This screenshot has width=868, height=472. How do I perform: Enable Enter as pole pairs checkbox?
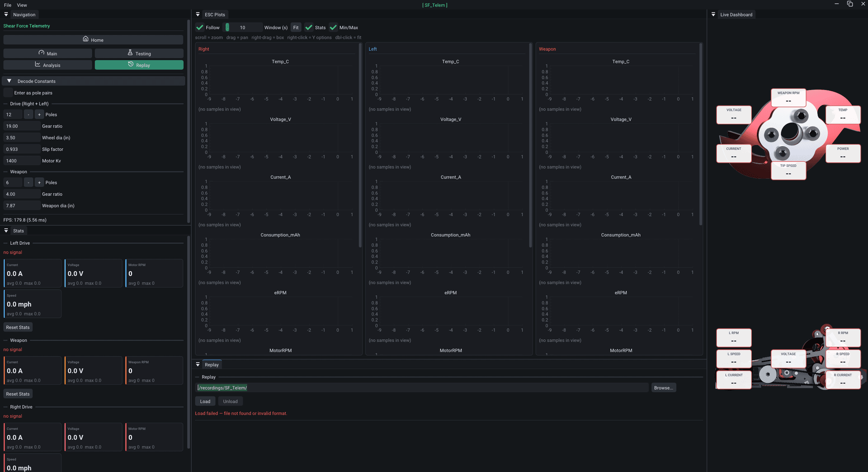[8, 93]
